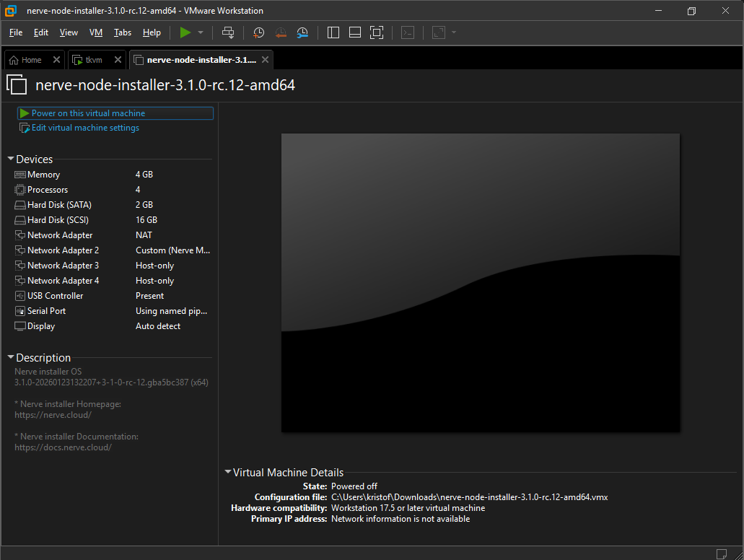The height and width of the screenshot is (560, 744).
Task: Select the USB Controller device
Action: pyautogui.click(x=54, y=295)
